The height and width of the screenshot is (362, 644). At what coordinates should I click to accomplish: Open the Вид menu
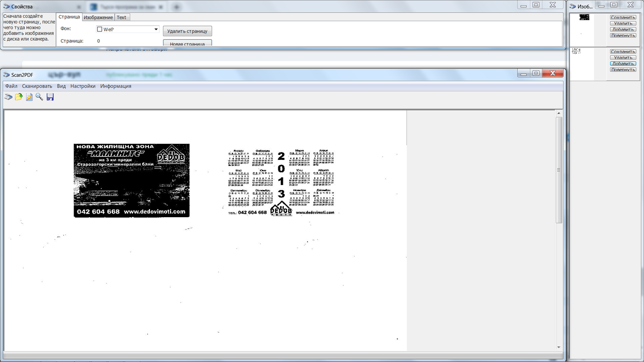point(61,86)
